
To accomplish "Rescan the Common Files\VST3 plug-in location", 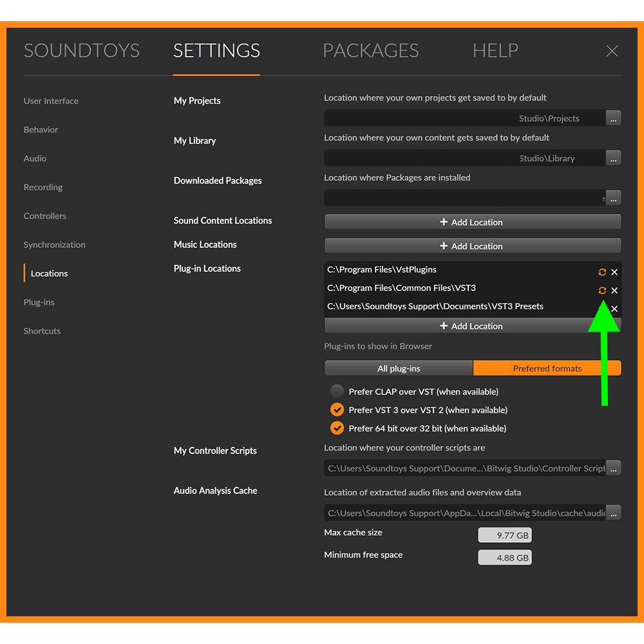I will tap(602, 290).
